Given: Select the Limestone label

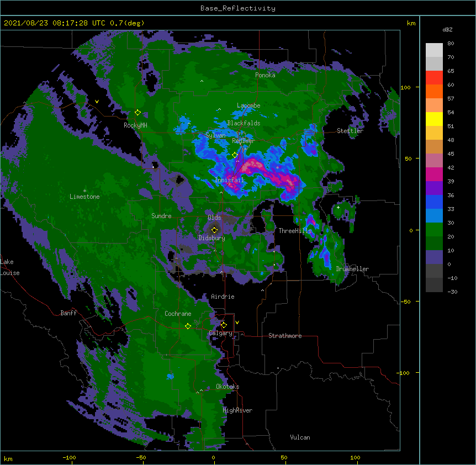Looking at the screenshot, I should coord(84,197).
